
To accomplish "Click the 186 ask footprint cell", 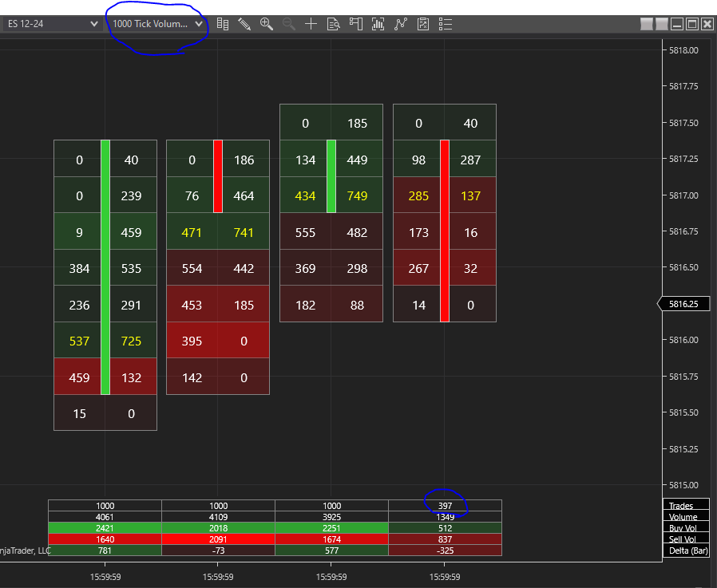I will click(x=244, y=160).
